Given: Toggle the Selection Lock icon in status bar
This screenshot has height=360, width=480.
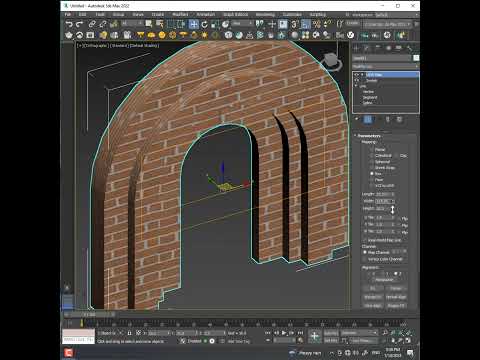Looking at the screenshot, I should point(129,333).
